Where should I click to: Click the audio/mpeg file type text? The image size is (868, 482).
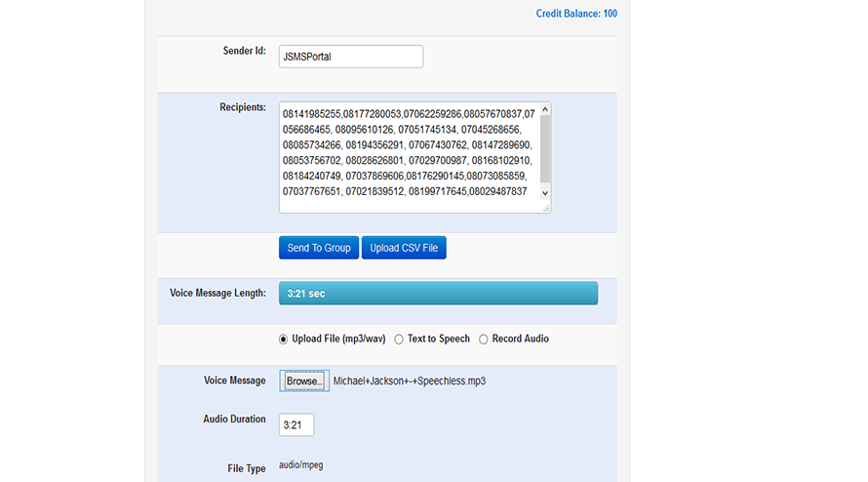click(x=301, y=465)
